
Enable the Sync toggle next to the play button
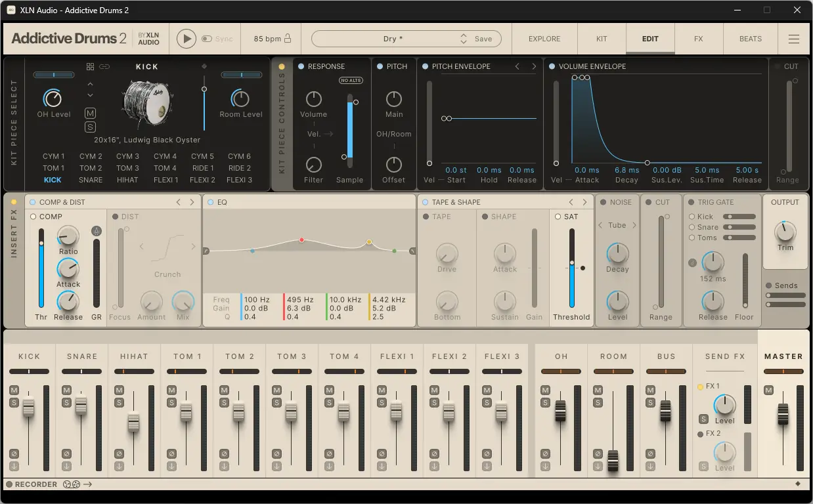click(x=206, y=38)
